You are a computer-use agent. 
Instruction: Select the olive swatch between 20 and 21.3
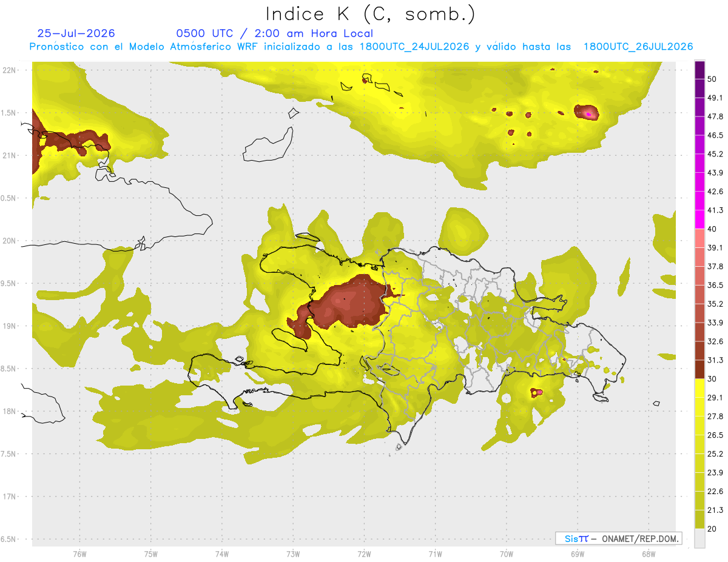(x=699, y=519)
